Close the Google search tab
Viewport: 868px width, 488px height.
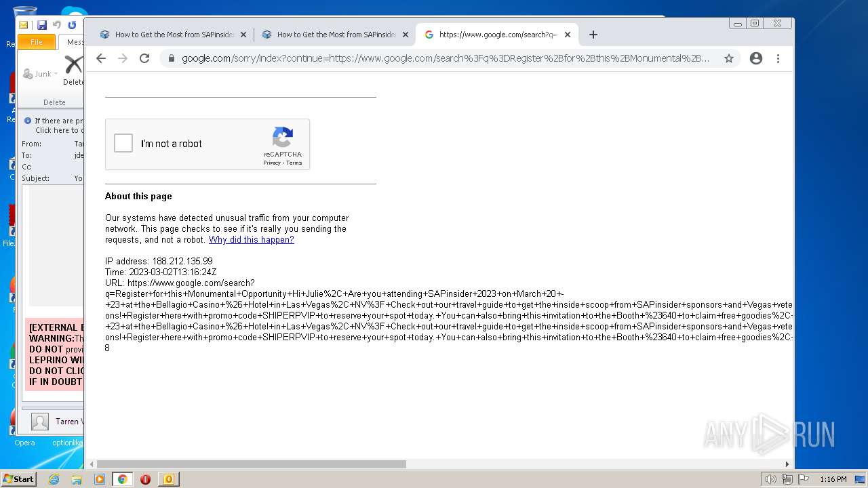568,35
